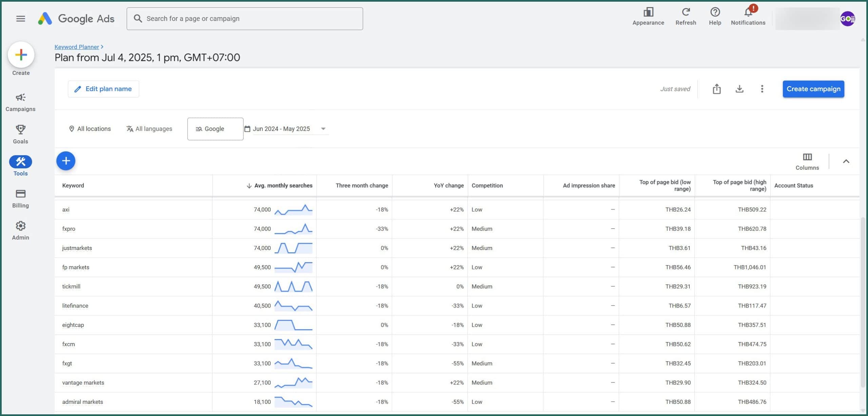Select the tickmill keyword
This screenshot has width=868, height=416.
click(x=71, y=287)
